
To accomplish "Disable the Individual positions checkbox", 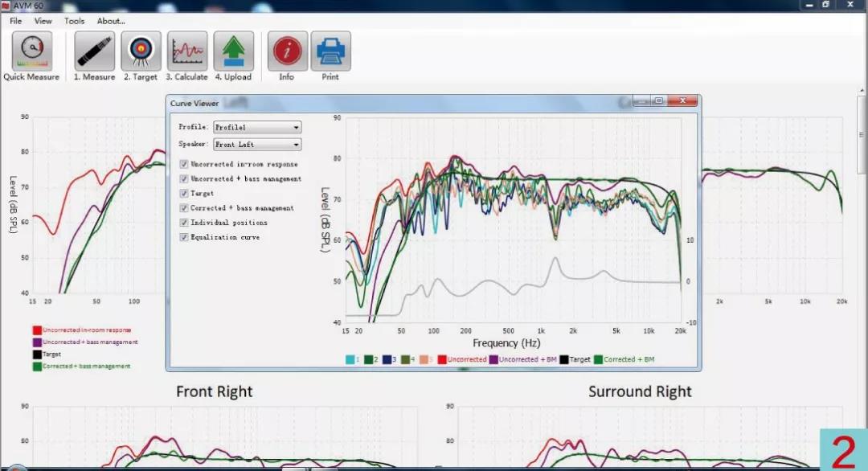I will click(184, 223).
